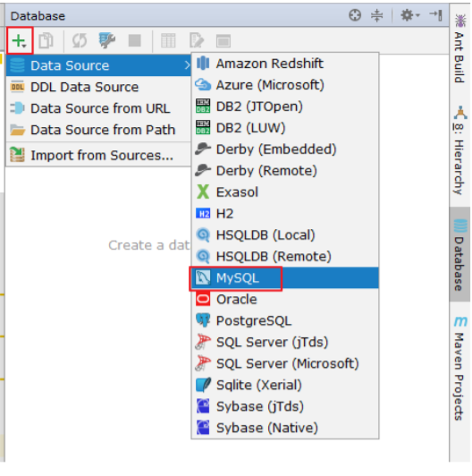This screenshot has height=476, width=472.
Task: Select Amazon Redshift data source
Action: click(285, 64)
